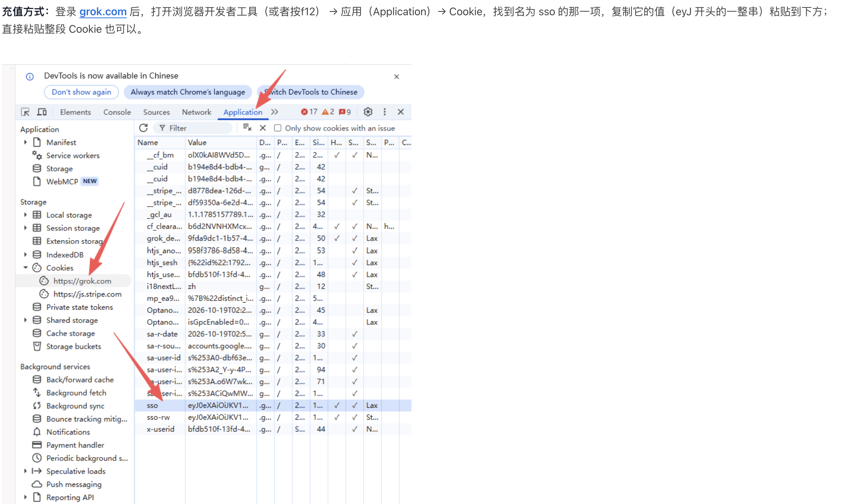Open the grok.com link in instructions
Screen dimensions: 843x504
[x=103, y=12]
